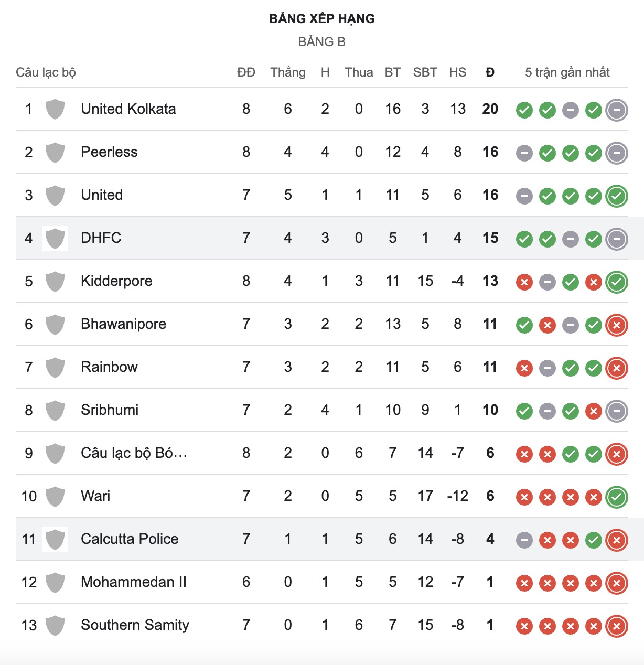The image size is (644, 665).
Task: Click Wari's latest match win icon
Action: click(x=617, y=497)
